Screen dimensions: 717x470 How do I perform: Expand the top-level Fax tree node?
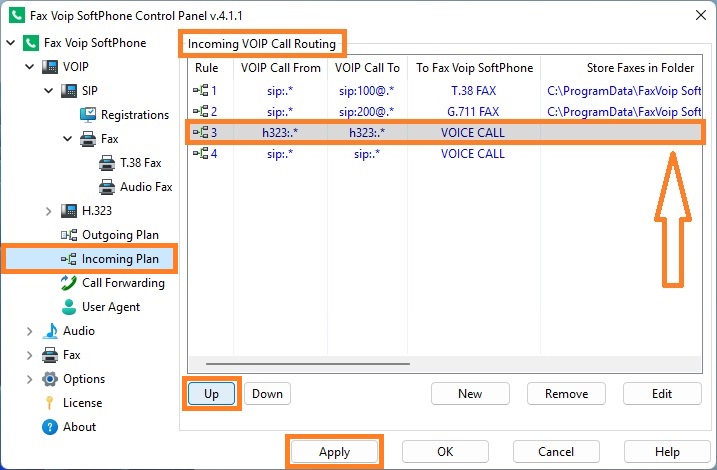[30, 355]
